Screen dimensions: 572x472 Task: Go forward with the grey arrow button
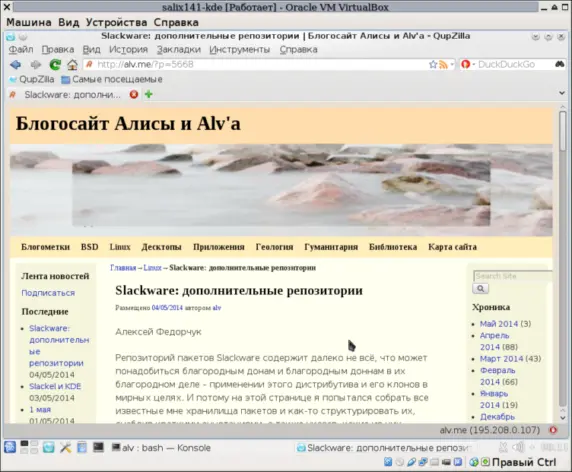click(x=35, y=65)
